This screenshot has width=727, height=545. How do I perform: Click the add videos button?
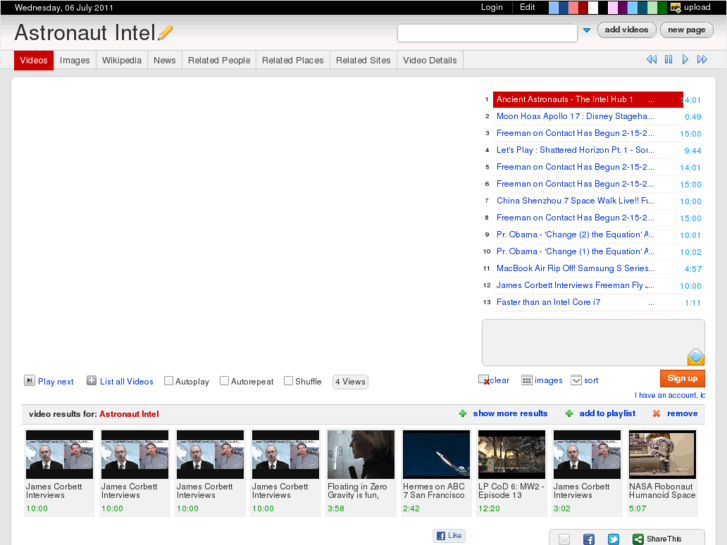point(626,30)
